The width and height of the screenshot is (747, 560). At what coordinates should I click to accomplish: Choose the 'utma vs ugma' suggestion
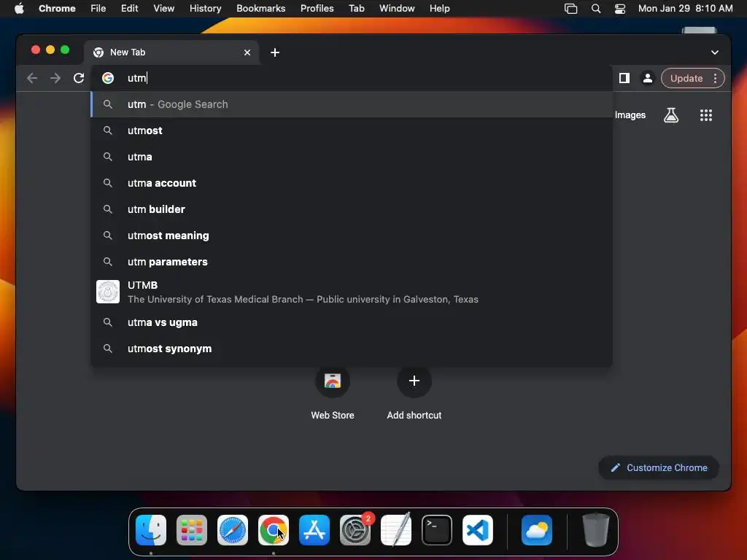(x=352, y=322)
